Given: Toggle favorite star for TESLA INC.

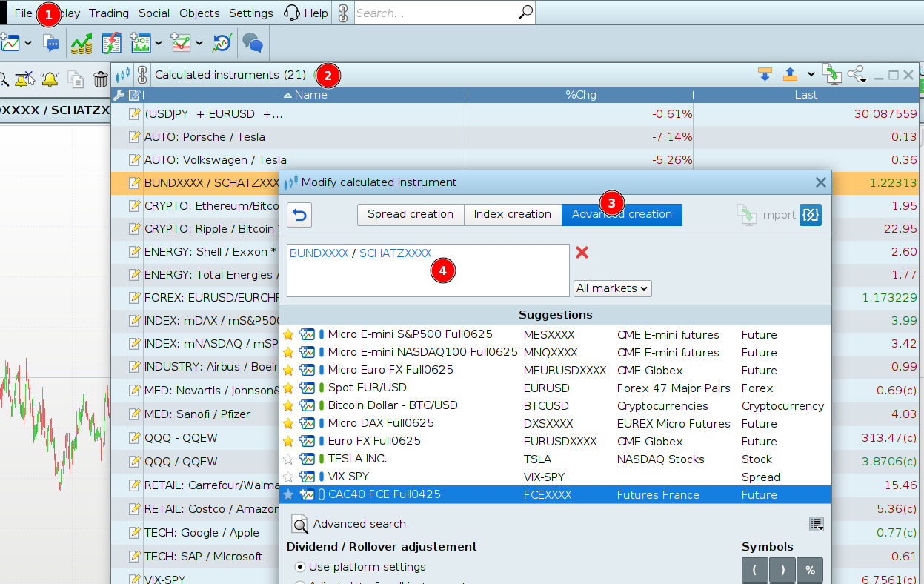Looking at the screenshot, I should coord(288,459).
